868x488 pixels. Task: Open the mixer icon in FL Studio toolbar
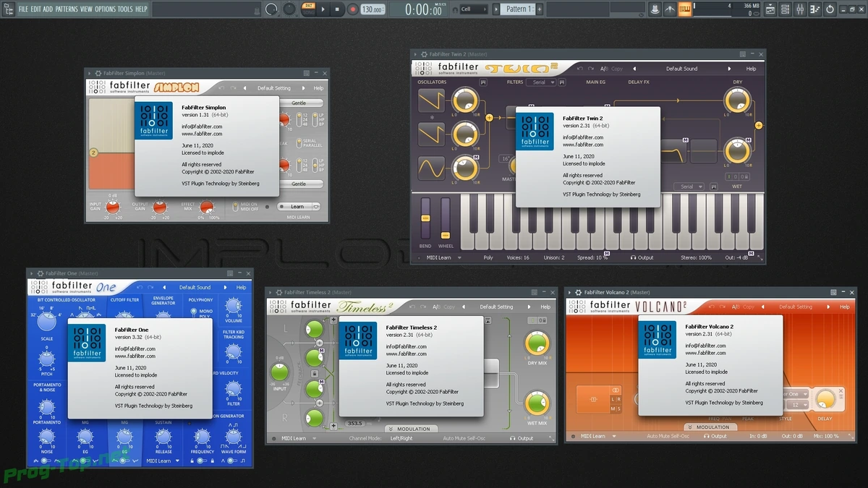pyautogui.click(x=800, y=9)
